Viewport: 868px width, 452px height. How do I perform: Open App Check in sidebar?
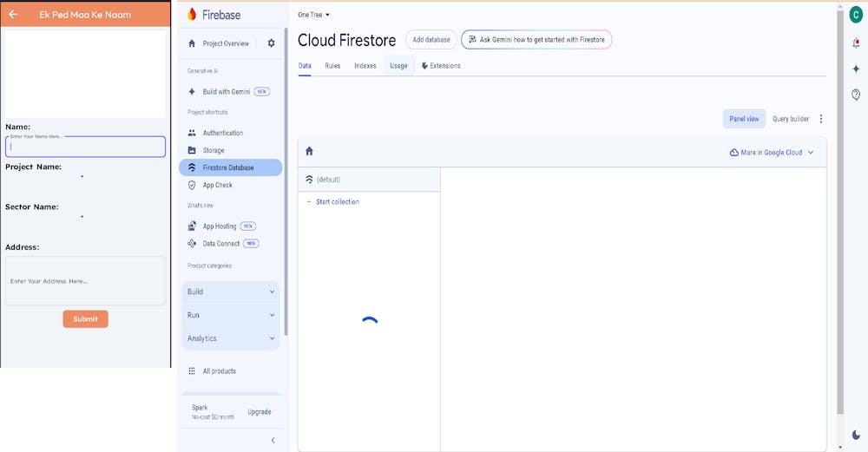[218, 185]
